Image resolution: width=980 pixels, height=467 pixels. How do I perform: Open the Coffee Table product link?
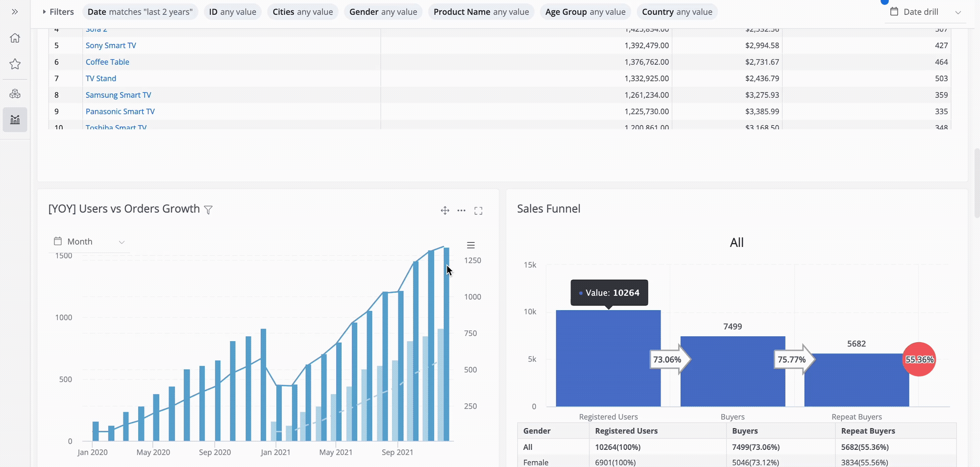pyautogui.click(x=107, y=62)
